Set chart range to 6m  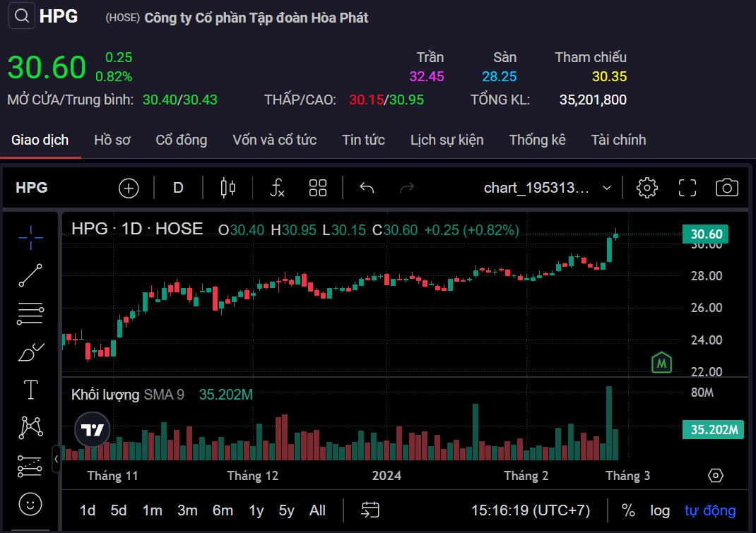[x=223, y=510]
